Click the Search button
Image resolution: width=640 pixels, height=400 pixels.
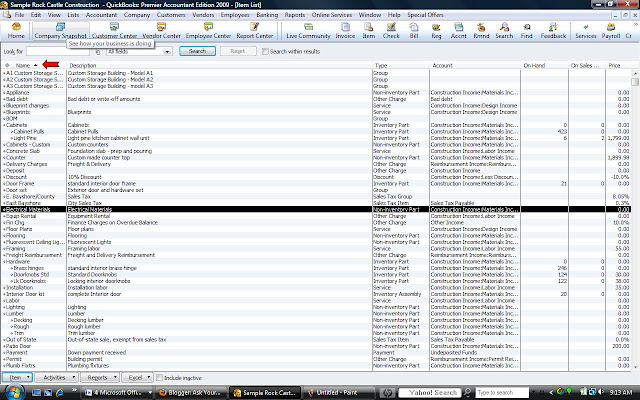tap(197, 51)
